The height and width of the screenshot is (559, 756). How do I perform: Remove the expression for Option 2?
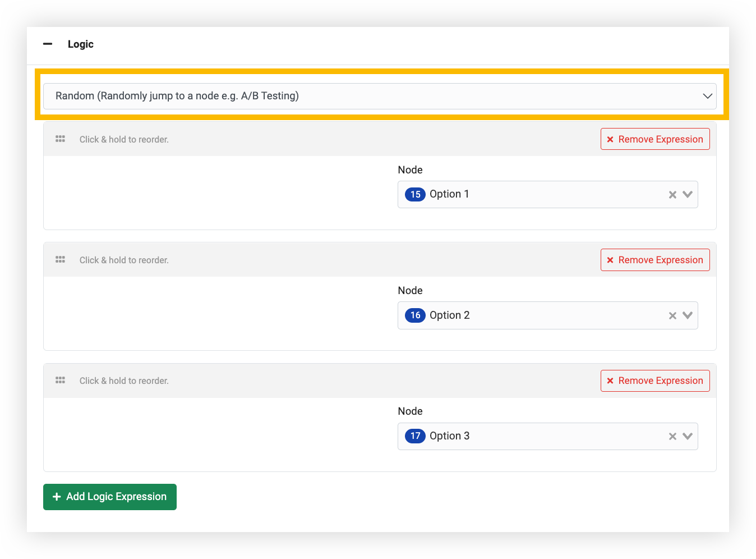[x=654, y=260]
